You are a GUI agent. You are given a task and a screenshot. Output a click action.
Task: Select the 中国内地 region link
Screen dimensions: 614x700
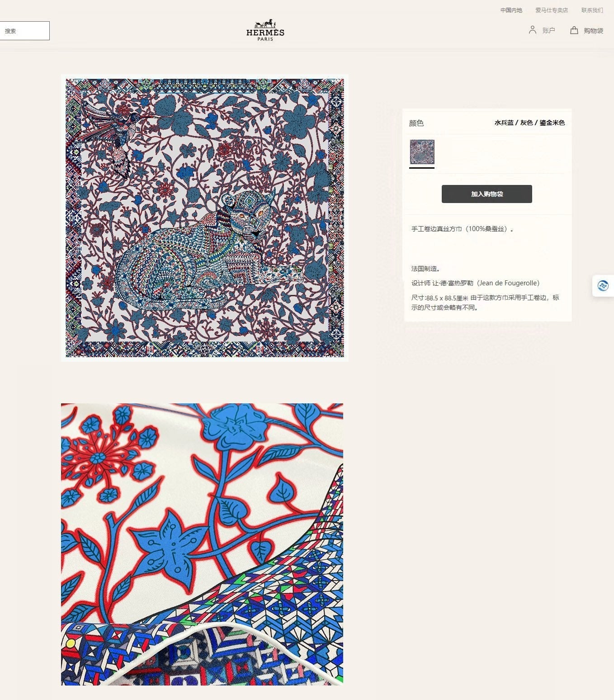[x=511, y=10]
